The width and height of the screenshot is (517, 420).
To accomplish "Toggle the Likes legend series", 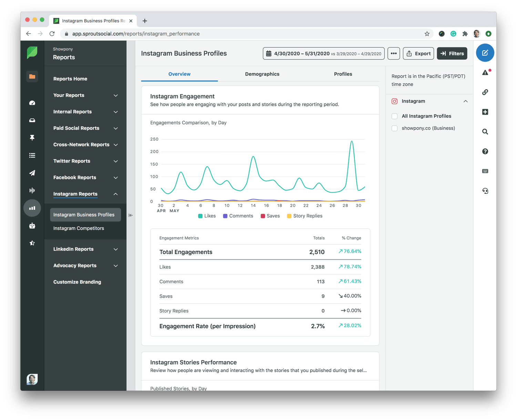I will (x=207, y=216).
